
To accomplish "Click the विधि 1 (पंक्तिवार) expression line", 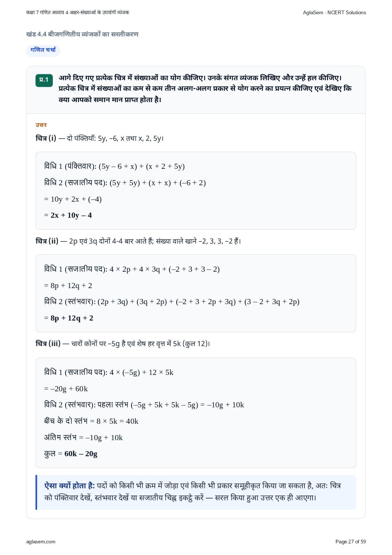I will pyautogui.click(x=114, y=166).
